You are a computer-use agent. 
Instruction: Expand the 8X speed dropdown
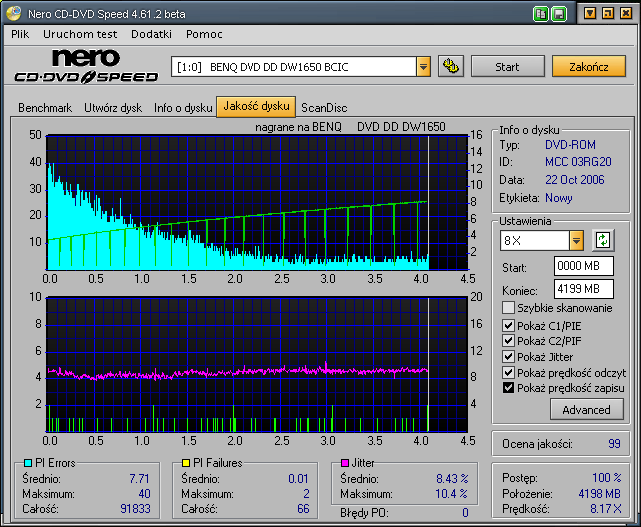[576, 240]
